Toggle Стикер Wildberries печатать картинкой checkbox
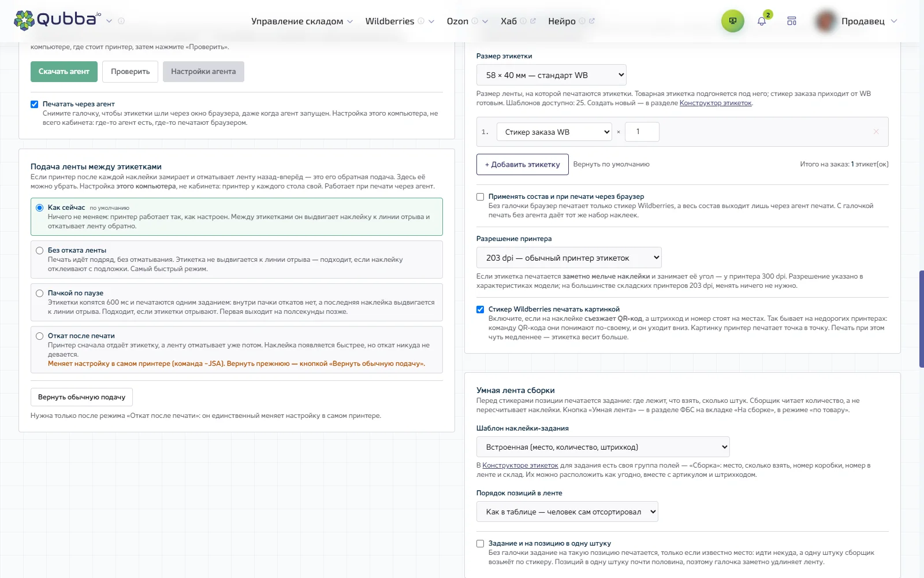Viewport: 924px width, 578px height. [x=480, y=309]
